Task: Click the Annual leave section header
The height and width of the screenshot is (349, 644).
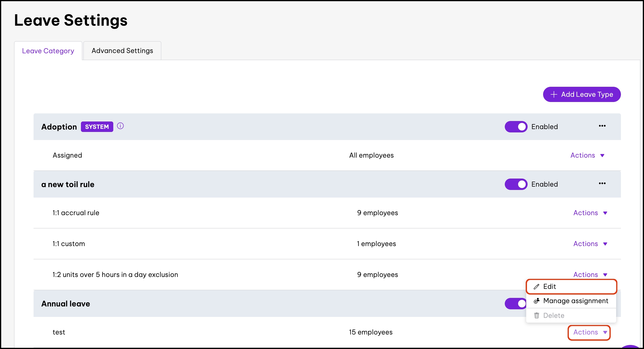Action: point(65,304)
